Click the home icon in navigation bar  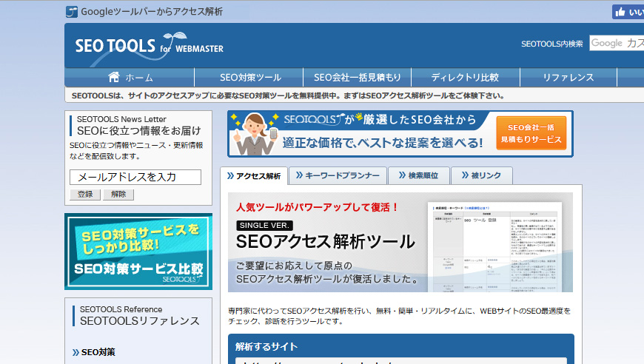coord(114,77)
